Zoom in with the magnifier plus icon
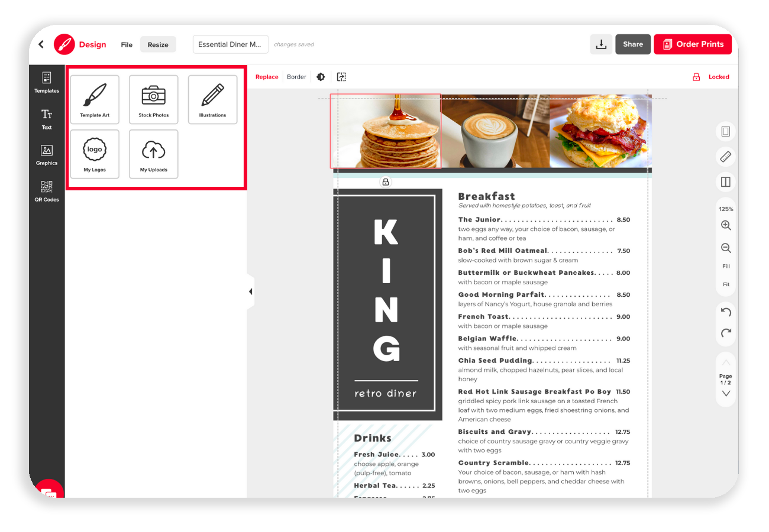 [x=726, y=226]
